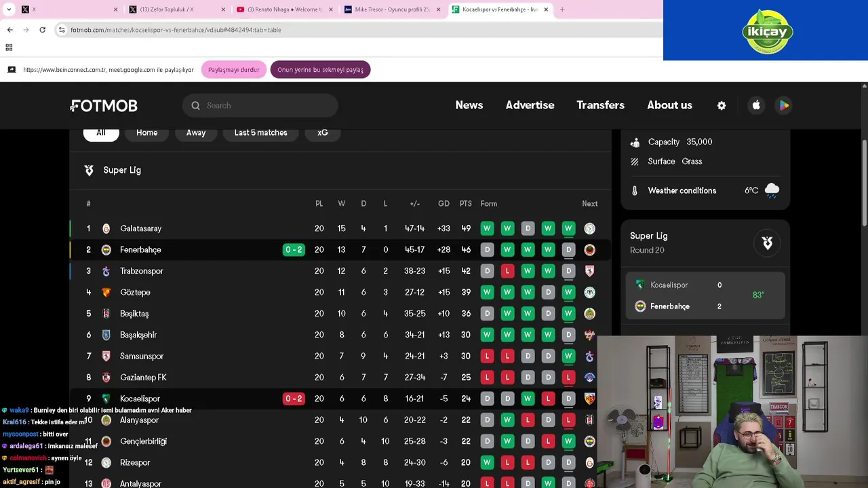Click the Super Lig logo in match card
This screenshot has height=488, width=868.
point(767,243)
